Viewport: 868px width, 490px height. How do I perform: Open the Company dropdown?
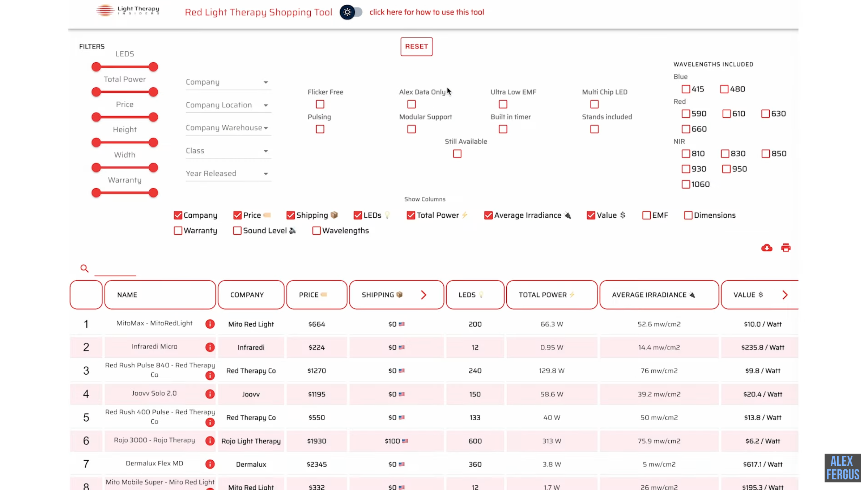tap(228, 82)
